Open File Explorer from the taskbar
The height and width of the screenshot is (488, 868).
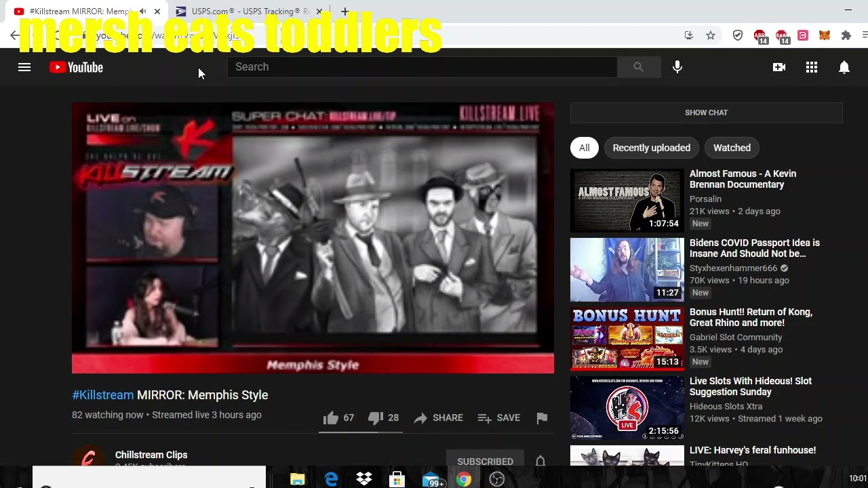pyautogui.click(x=297, y=480)
